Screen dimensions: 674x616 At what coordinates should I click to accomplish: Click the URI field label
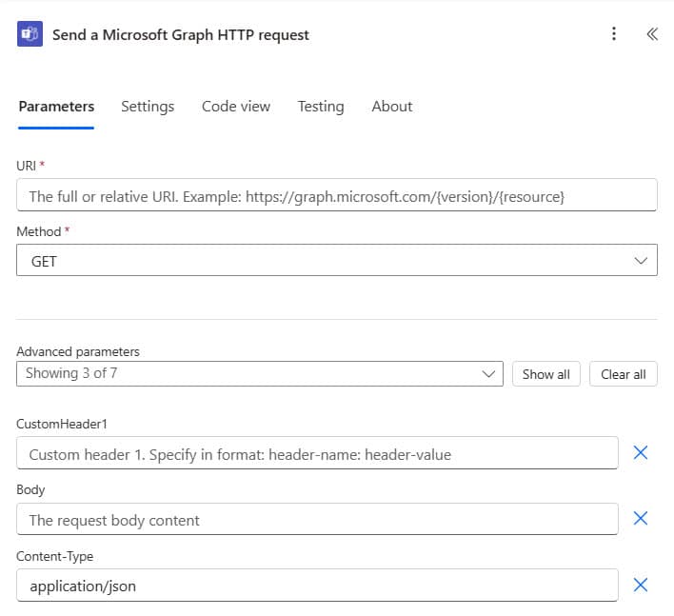pyautogui.click(x=27, y=166)
